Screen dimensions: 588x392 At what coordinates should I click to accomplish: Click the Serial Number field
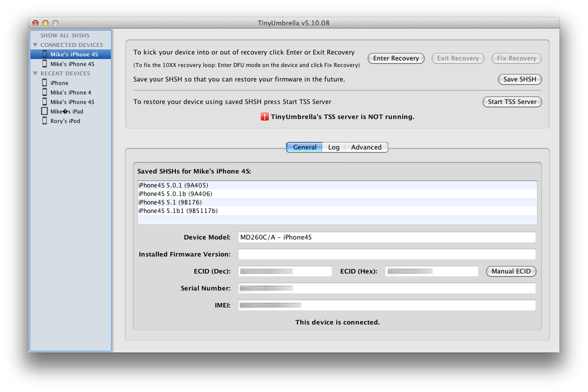(x=387, y=288)
